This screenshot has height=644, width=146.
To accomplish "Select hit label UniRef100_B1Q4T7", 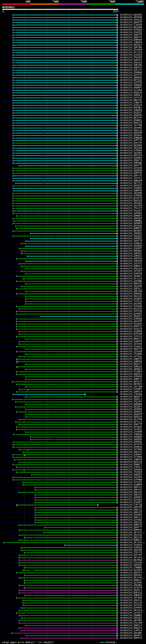I will point(131,316).
